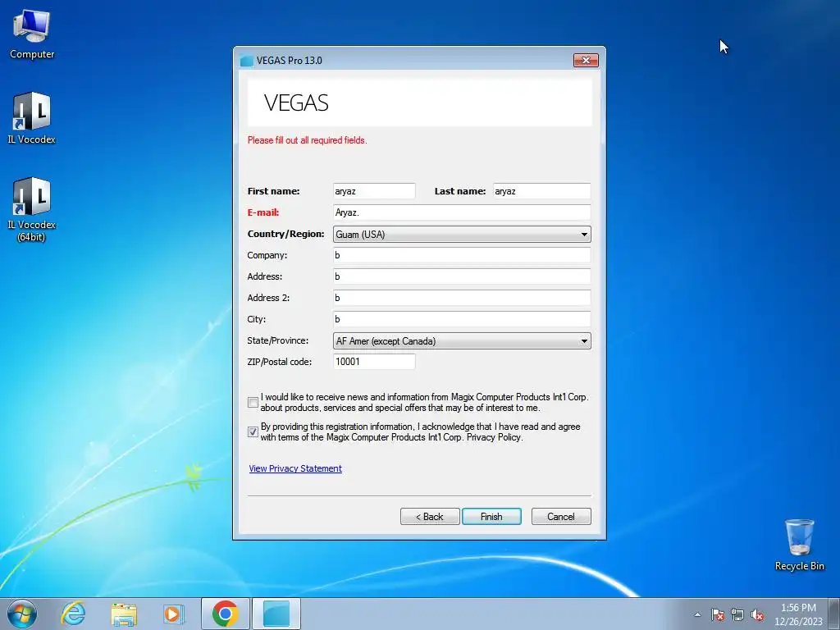Click into the City field

click(x=462, y=319)
